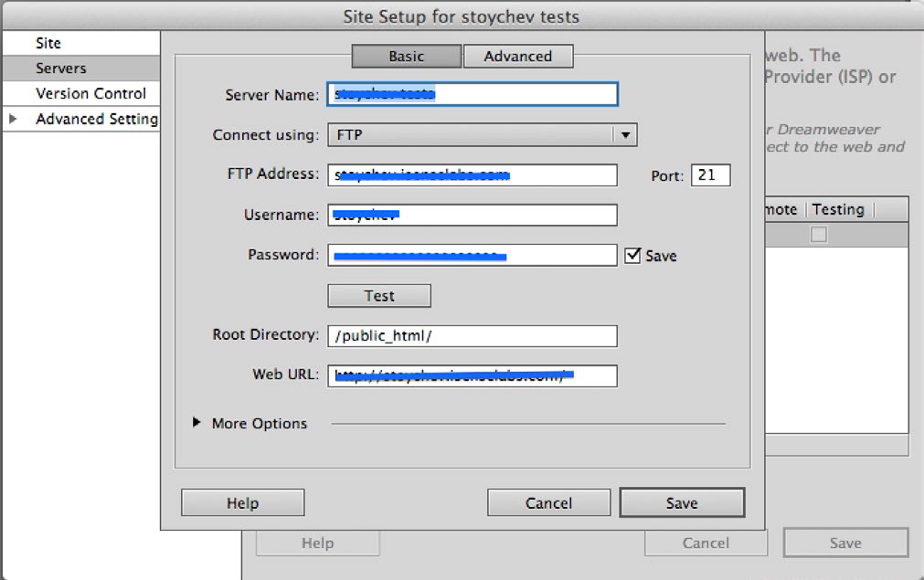This screenshot has width=924, height=580.
Task: Switch to the Advanced tab
Action: pyautogui.click(x=518, y=56)
